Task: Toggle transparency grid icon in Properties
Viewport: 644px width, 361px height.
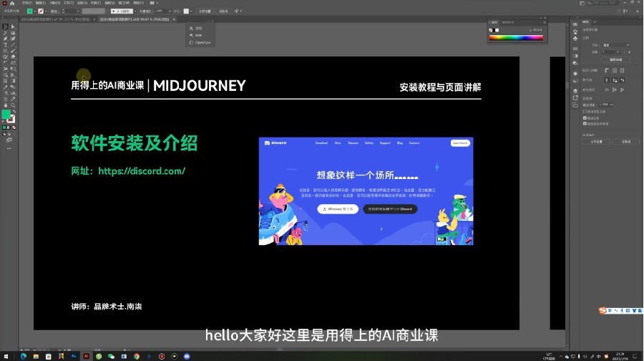Action: point(622,71)
